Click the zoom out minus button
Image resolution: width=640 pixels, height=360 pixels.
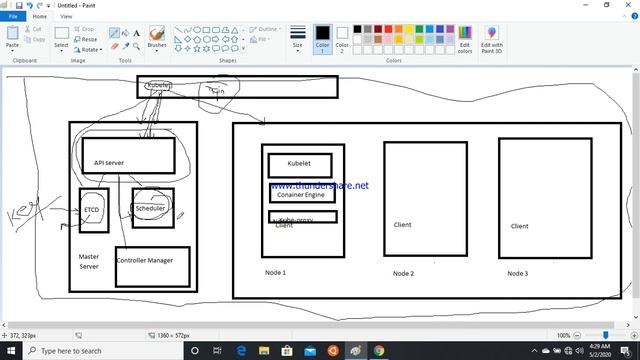click(x=577, y=335)
